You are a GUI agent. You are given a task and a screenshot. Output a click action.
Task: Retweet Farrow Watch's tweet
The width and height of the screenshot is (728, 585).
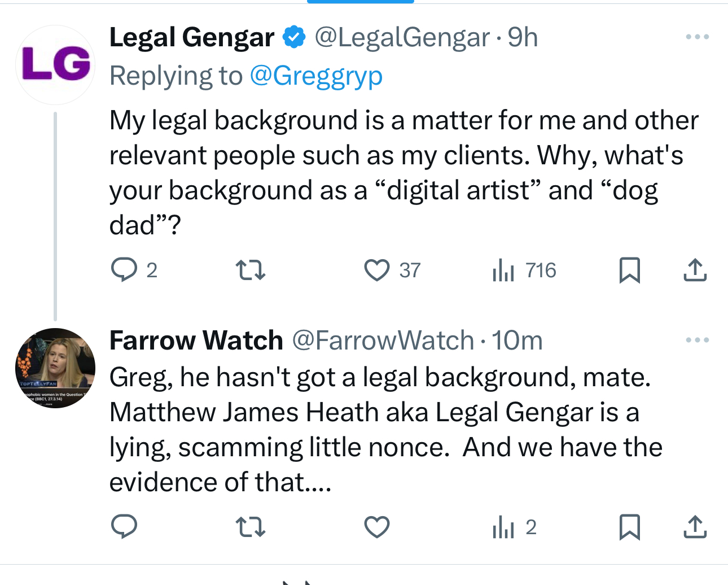click(x=250, y=527)
